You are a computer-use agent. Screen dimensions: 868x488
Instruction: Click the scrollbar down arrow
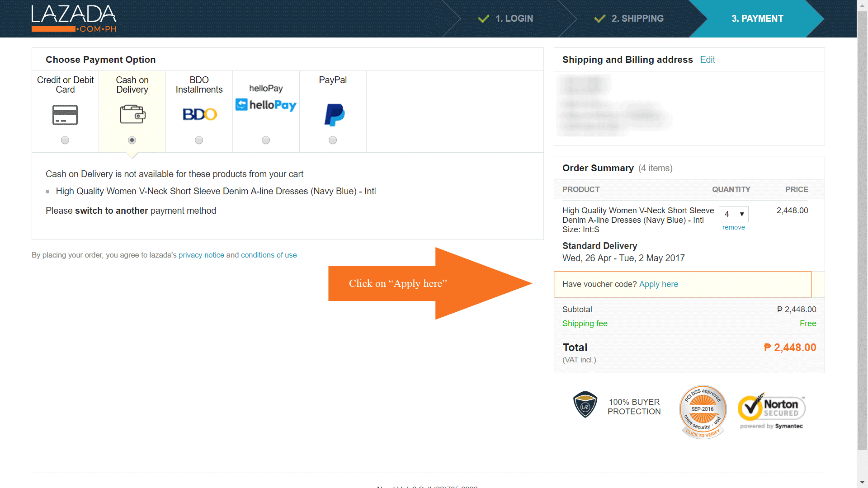pos(862,482)
